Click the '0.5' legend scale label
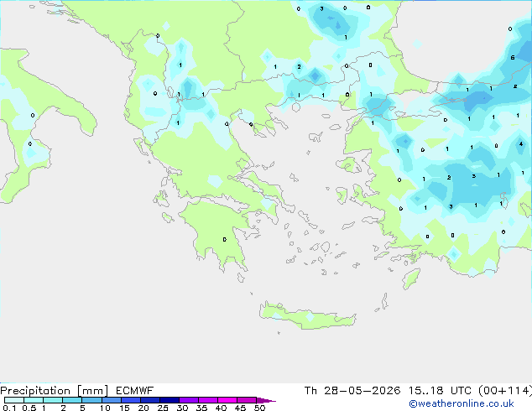 click(29, 408)
